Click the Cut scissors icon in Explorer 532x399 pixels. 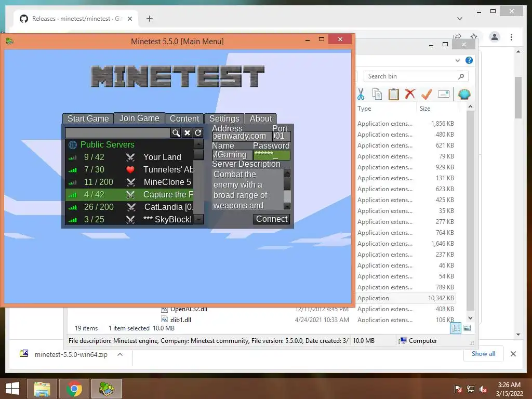[x=361, y=94]
